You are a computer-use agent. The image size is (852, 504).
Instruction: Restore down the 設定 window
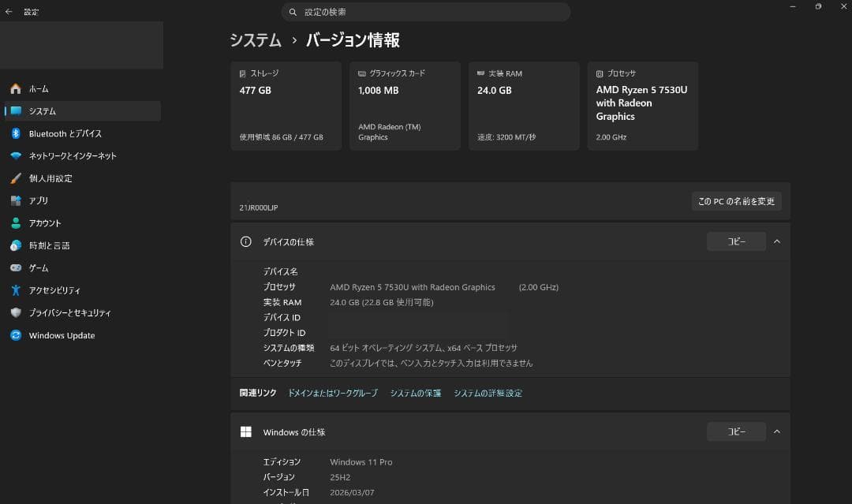pyautogui.click(x=818, y=6)
